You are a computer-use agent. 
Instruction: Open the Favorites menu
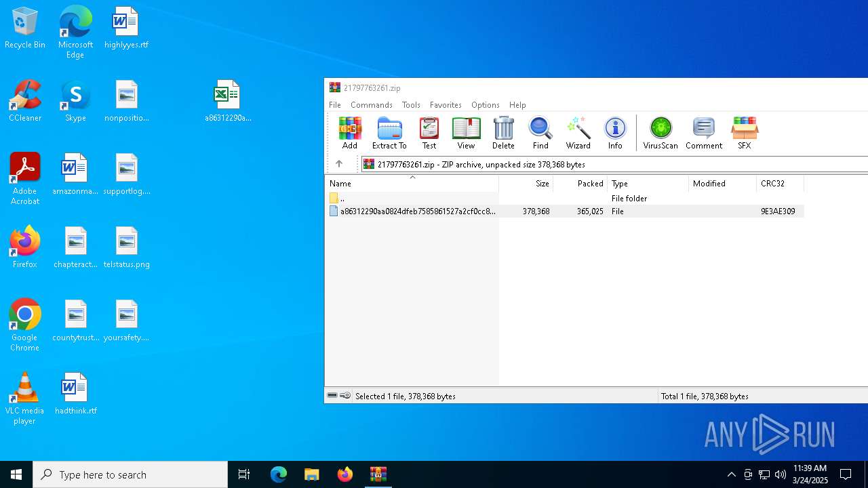(x=446, y=105)
